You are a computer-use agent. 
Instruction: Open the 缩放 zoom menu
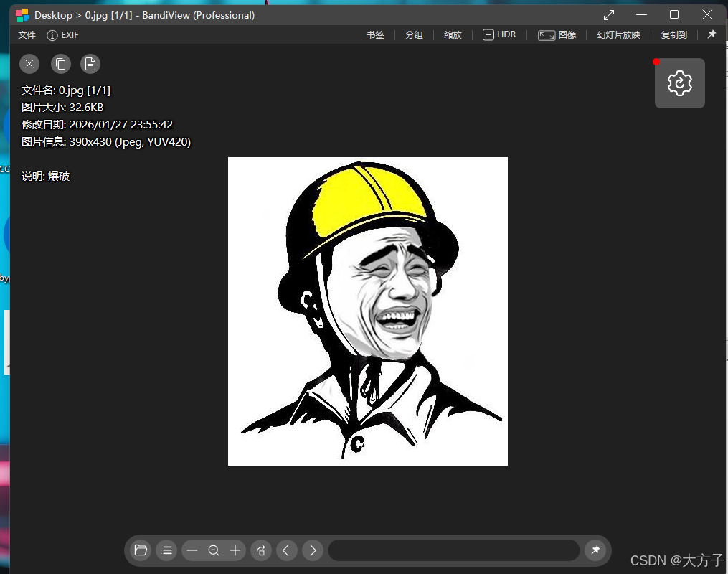(x=453, y=35)
